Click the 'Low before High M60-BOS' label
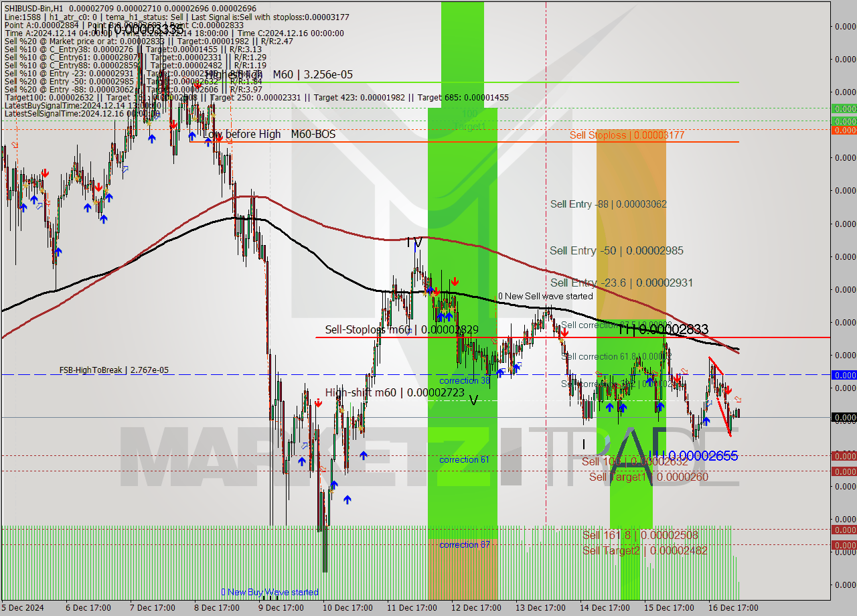857x616 pixels. 269,134
